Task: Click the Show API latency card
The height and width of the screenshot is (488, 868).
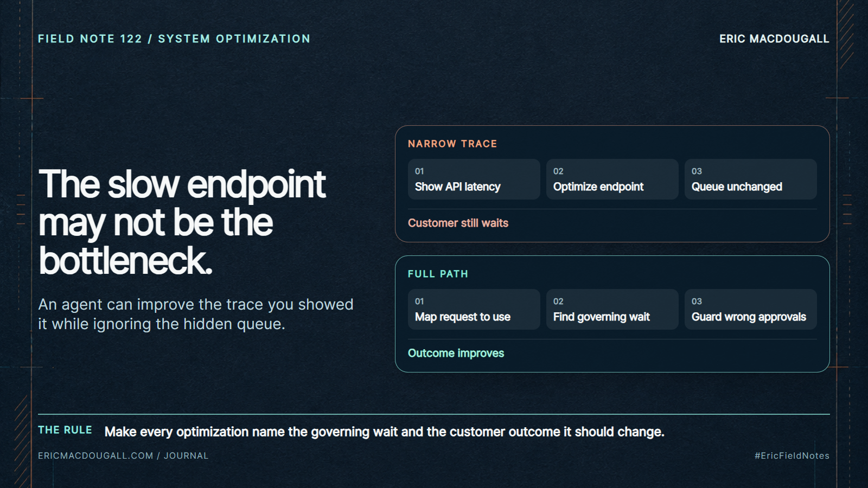Action: pyautogui.click(x=474, y=179)
